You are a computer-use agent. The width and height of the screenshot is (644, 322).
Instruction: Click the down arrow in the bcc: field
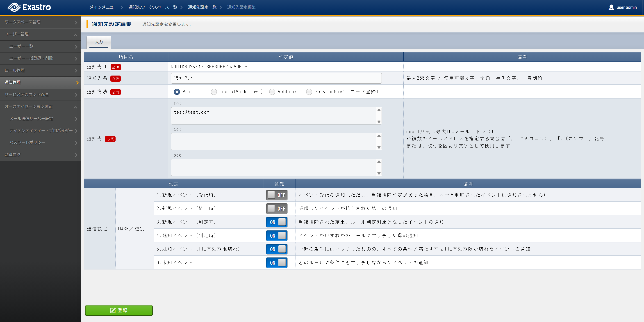click(x=379, y=173)
